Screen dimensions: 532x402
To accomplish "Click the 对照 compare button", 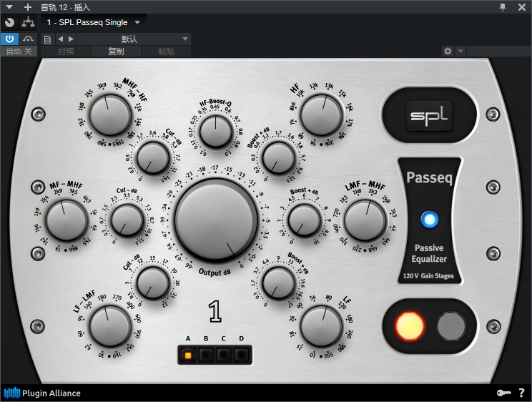I will click(x=66, y=52).
